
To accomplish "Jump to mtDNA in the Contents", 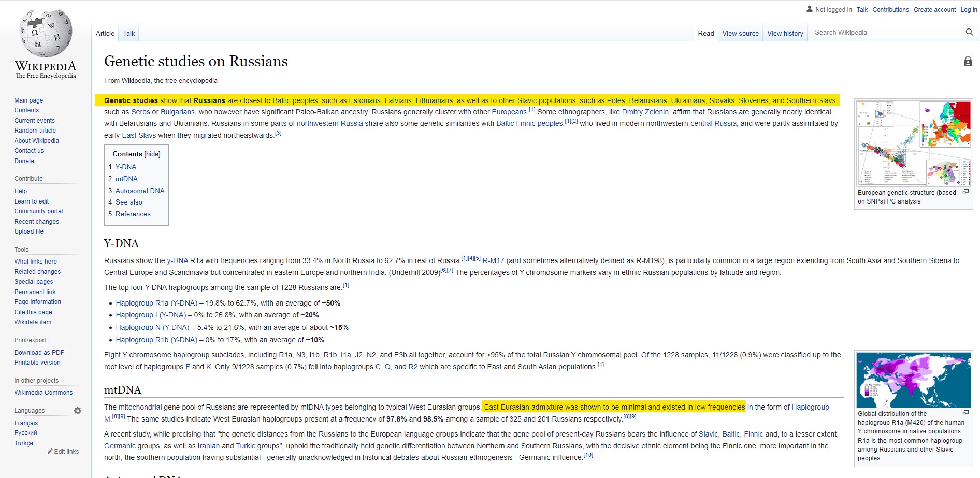I will click(126, 179).
